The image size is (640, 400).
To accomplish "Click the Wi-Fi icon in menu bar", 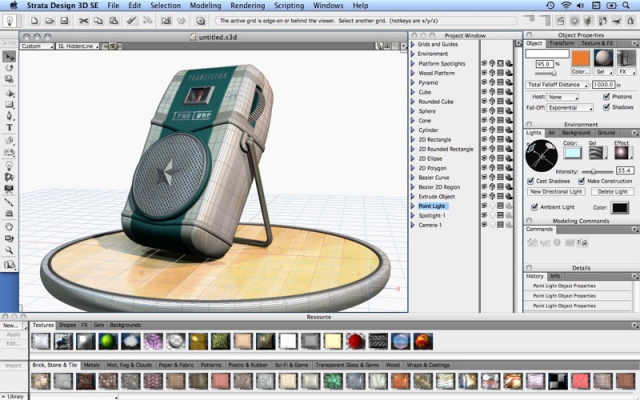I will click(566, 5).
